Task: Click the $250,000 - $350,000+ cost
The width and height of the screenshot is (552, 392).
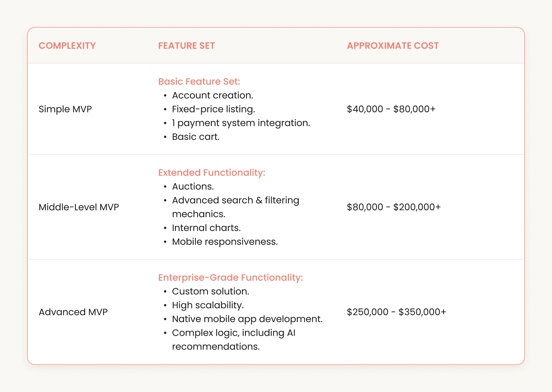Action: [x=396, y=312]
